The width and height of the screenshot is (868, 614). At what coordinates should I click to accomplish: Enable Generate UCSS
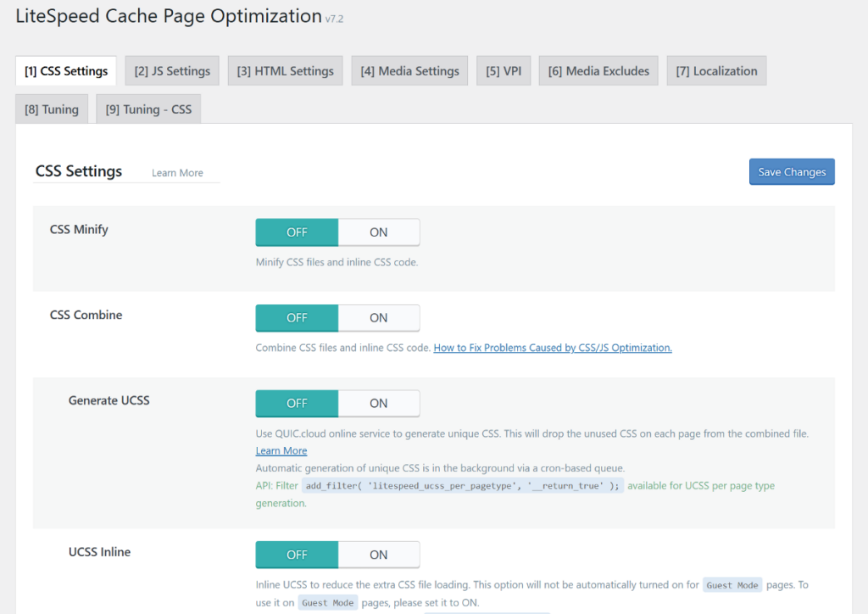(379, 403)
